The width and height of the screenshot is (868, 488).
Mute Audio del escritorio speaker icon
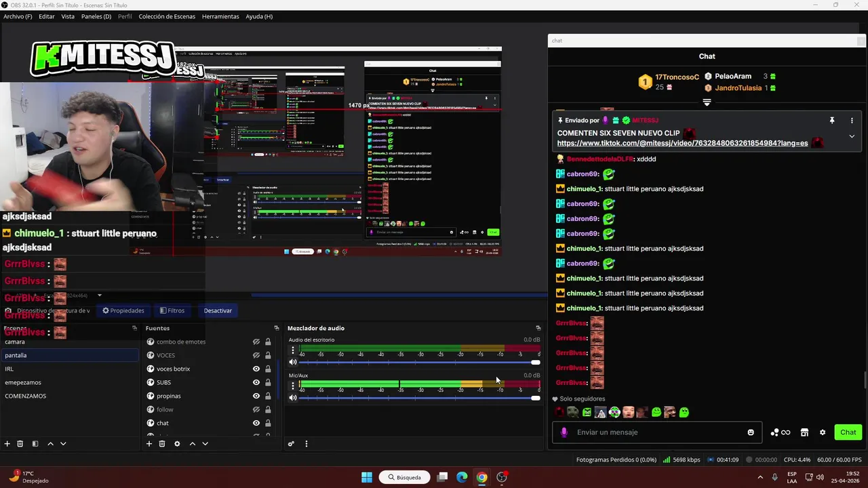[x=293, y=363]
